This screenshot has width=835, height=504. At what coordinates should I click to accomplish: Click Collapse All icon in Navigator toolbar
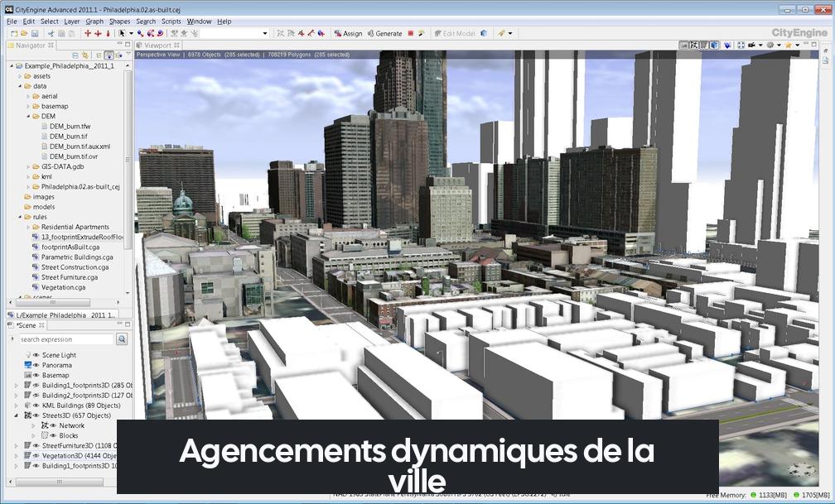[x=75, y=55]
